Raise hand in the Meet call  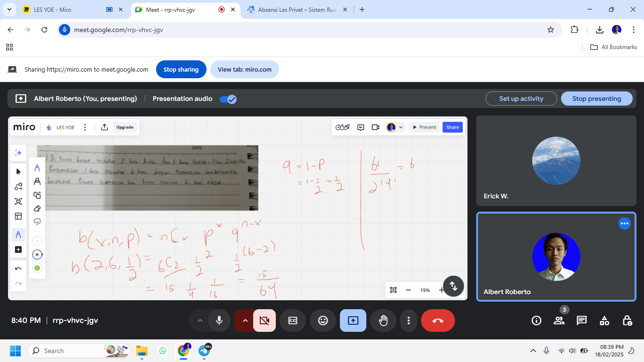(383, 321)
